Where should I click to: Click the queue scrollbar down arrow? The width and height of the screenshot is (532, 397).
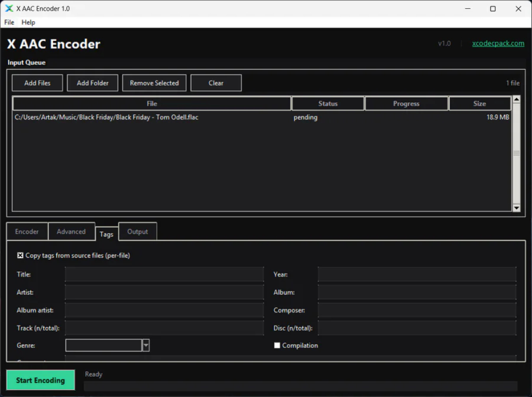(516, 208)
